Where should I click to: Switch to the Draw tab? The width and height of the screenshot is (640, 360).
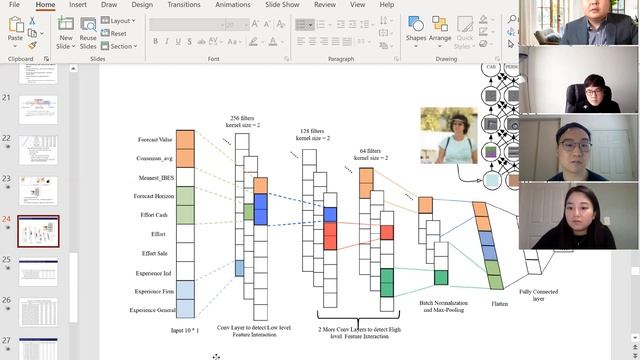pyautogui.click(x=109, y=4)
